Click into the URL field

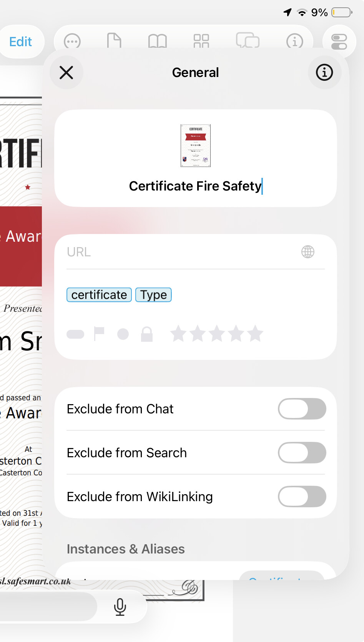point(181,252)
